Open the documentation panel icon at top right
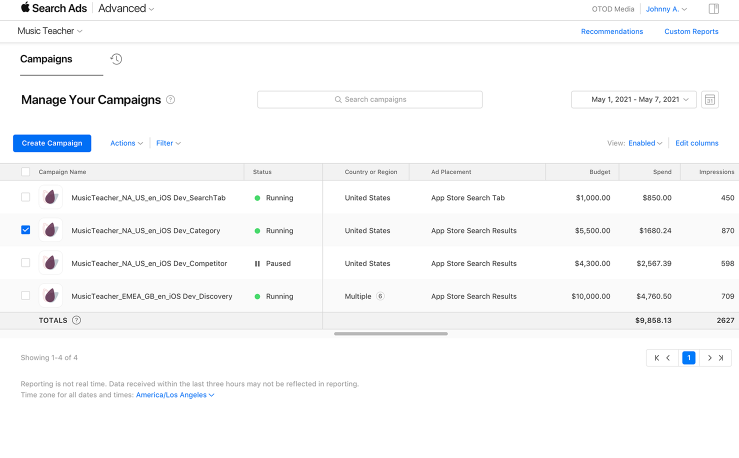 [x=714, y=8]
